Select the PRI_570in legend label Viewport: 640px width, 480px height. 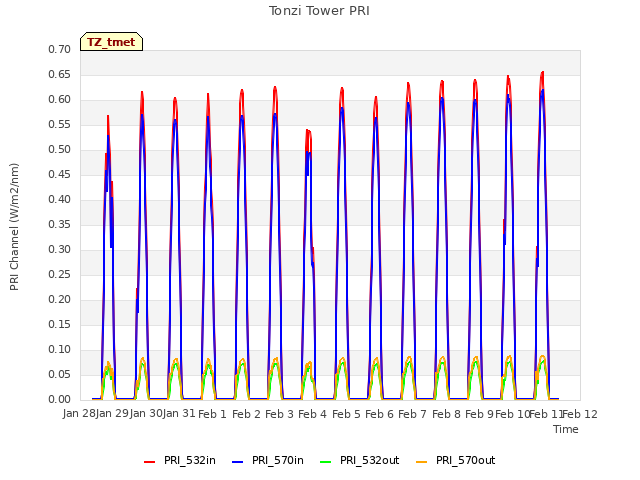(x=278, y=460)
